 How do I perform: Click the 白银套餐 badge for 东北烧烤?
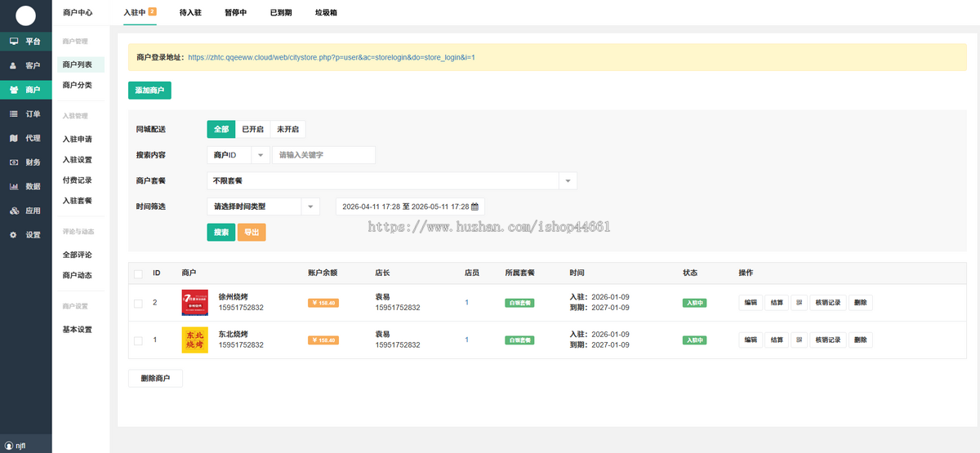pyautogui.click(x=519, y=340)
